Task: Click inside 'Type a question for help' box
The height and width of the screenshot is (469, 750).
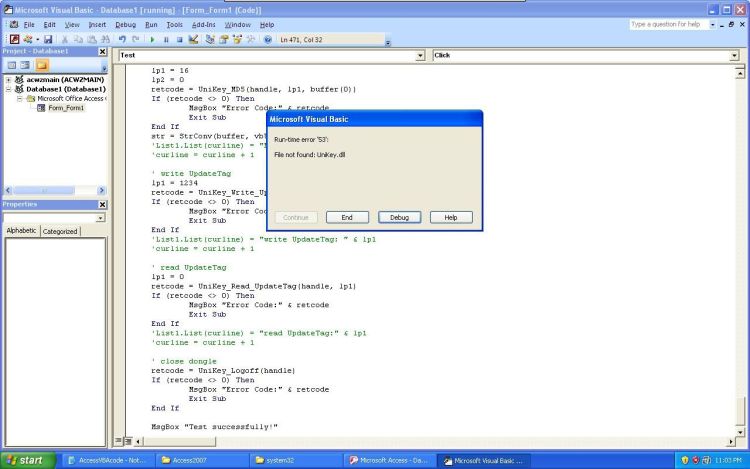Action: point(669,24)
